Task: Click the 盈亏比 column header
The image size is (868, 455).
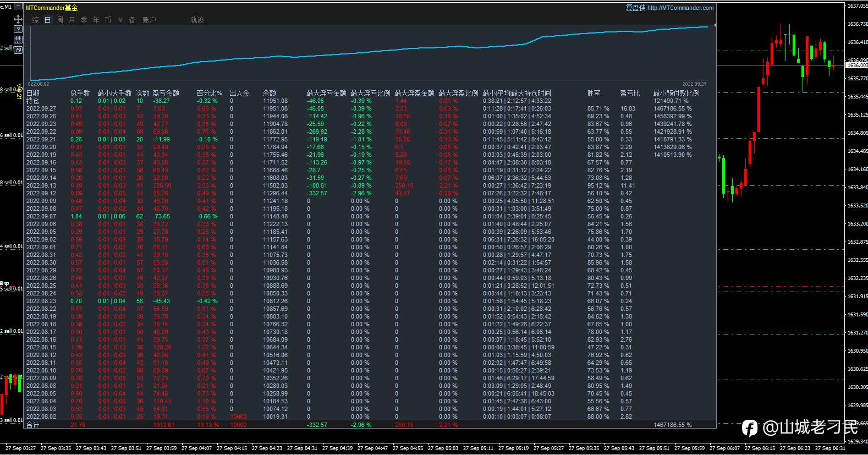Action: [x=630, y=93]
